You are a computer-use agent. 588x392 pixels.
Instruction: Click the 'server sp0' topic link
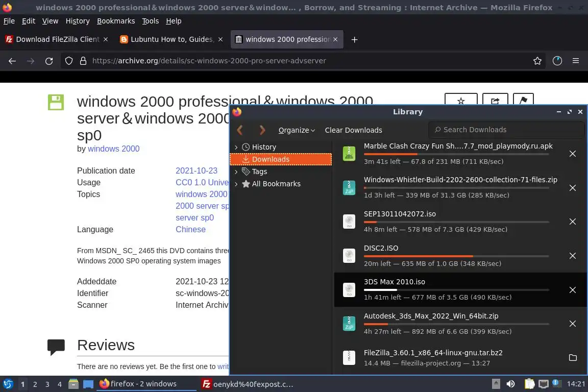(x=194, y=218)
